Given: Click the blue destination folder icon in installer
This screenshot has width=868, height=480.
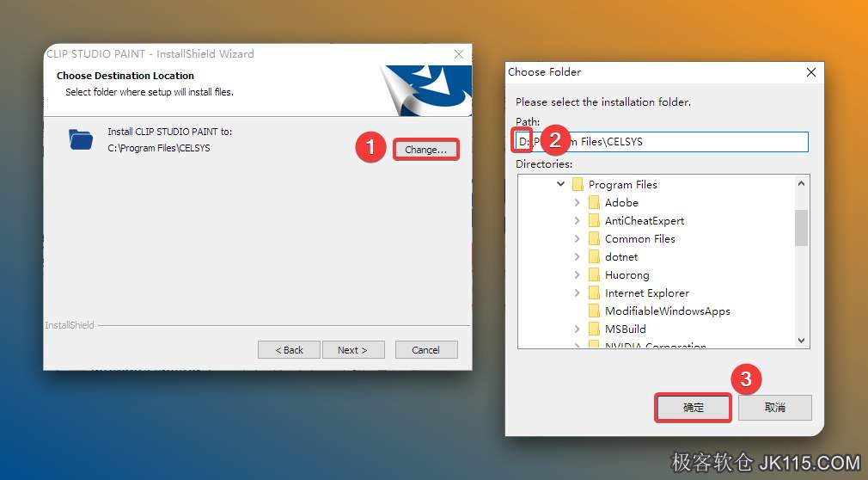Looking at the screenshot, I should pyautogui.click(x=81, y=139).
